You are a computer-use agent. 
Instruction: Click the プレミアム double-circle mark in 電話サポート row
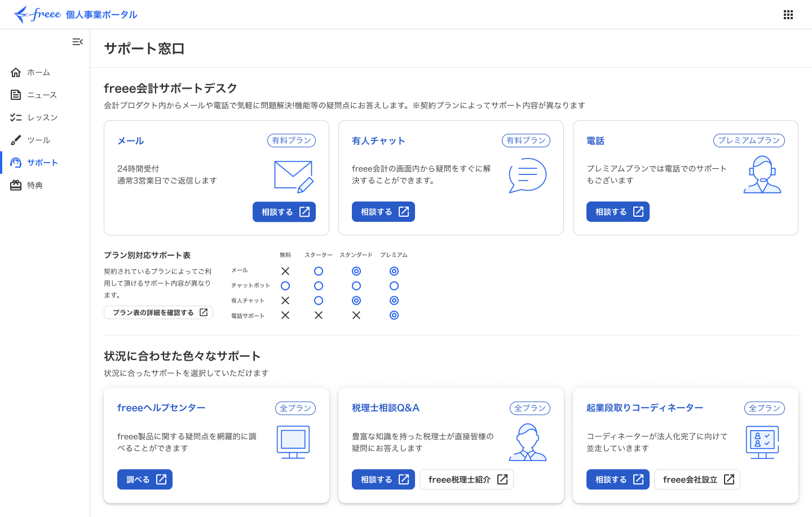394,316
